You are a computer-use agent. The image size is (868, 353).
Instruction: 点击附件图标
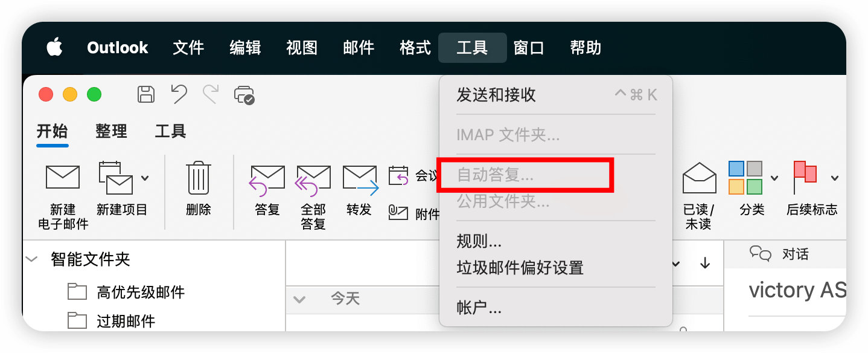coord(398,213)
